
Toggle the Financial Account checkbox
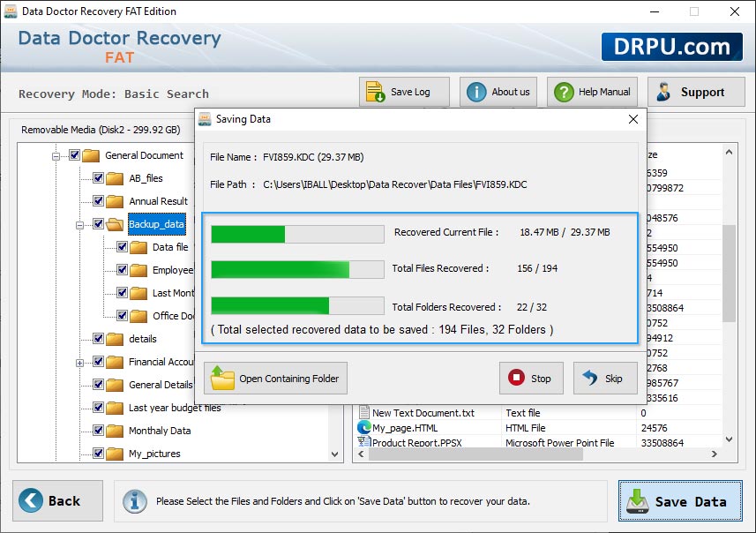pos(98,361)
